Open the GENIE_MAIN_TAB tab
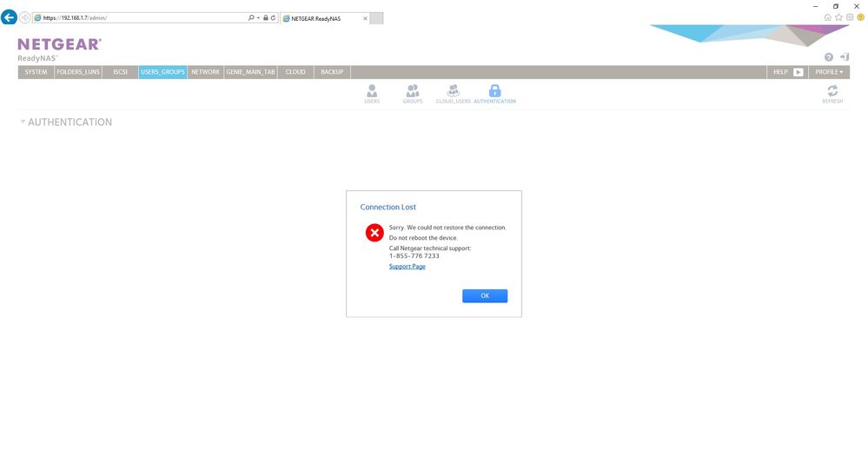The width and height of the screenshot is (868, 470). point(250,72)
